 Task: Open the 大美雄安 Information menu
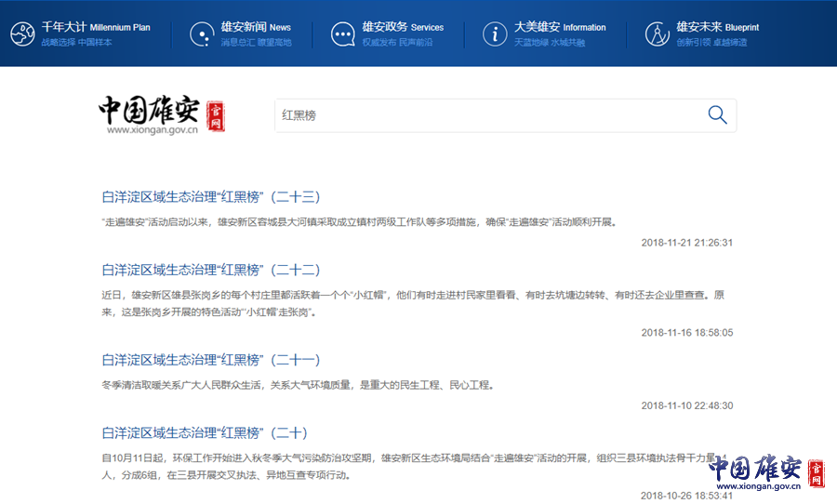pyautogui.click(x=558, y=27)
